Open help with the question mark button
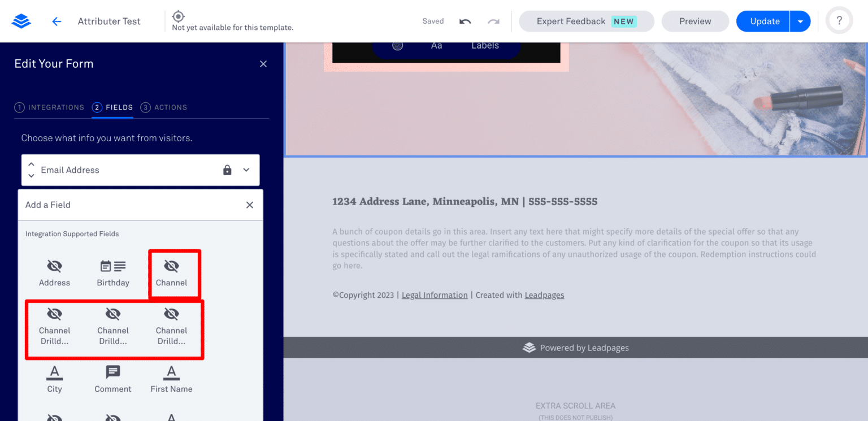868x421 pixels. (839, 21)
